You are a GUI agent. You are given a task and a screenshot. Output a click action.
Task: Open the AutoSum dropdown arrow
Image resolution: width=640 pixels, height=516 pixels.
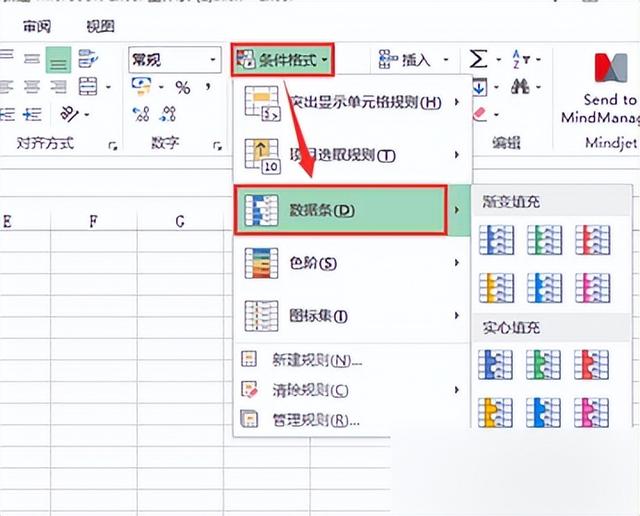(x=498, y=60)
